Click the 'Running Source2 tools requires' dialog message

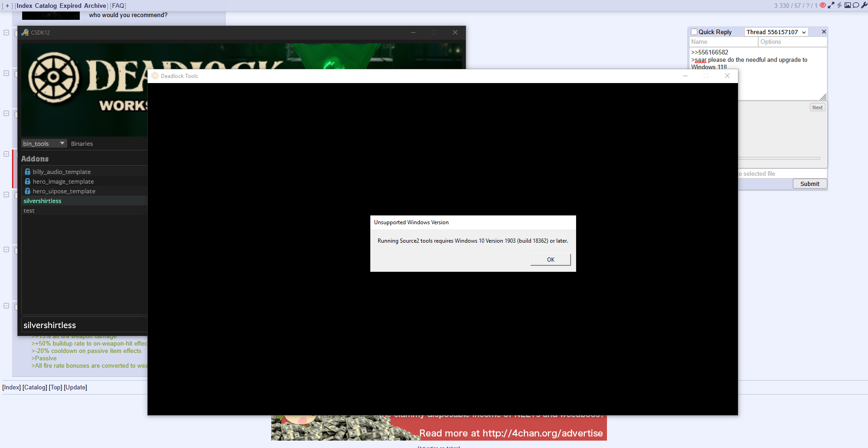tap(473, 241)
